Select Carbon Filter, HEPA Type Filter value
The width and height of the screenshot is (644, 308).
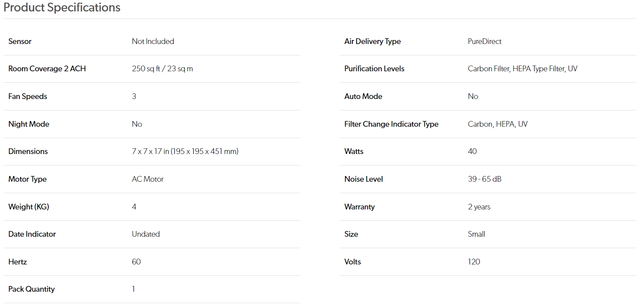[x=522, y=69]
